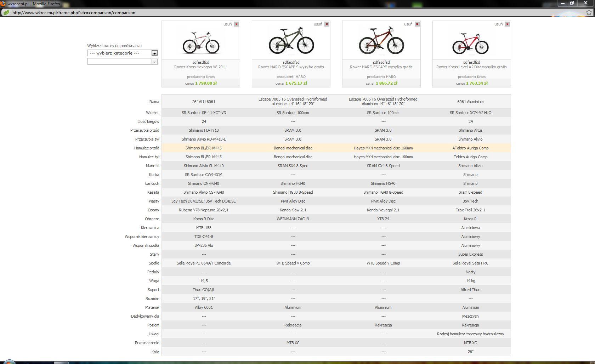Click cell 'WEINMANN ZAC19'
Image resolution: width=595 pixels, height=364 pixels.
293,219
